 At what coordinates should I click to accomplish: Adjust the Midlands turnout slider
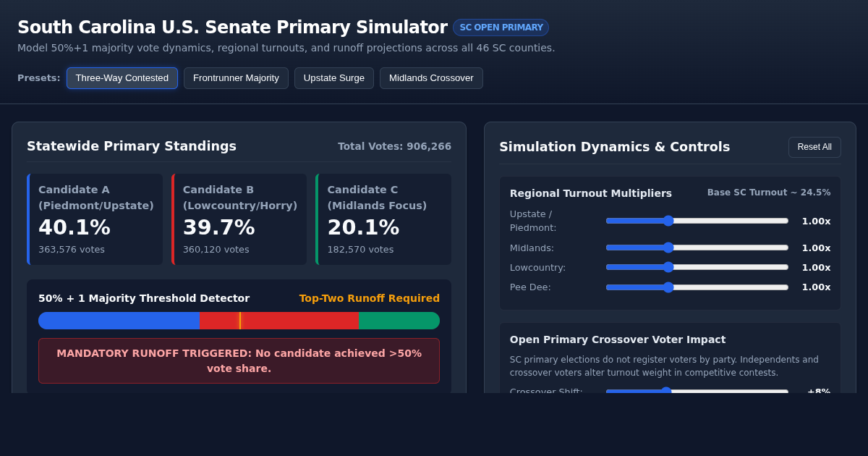click(x=697, y=248)
